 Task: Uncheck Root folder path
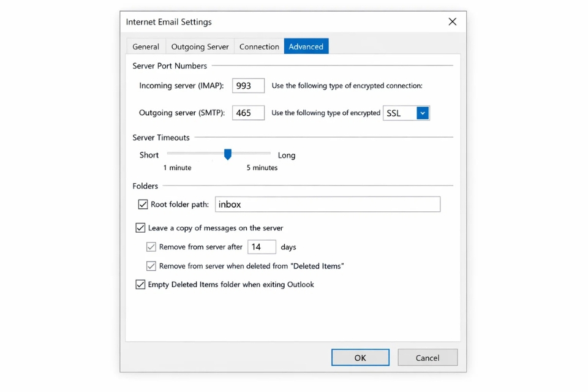(142, 204)
